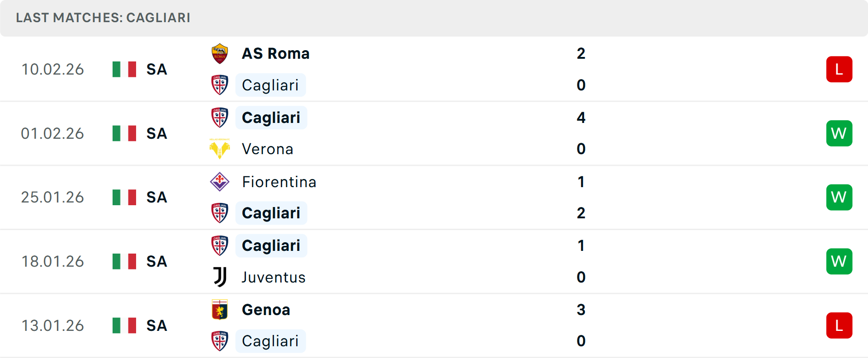
Task: Select highlighted Cagliari in the Verona match
Action: click(x=271, y=118)
